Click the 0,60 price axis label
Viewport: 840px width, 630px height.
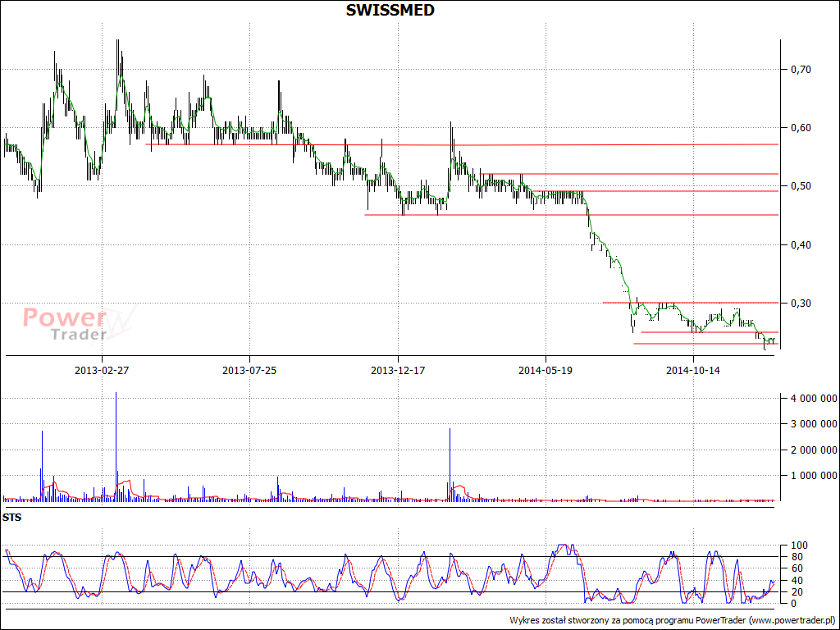click(x=801, y=127)
